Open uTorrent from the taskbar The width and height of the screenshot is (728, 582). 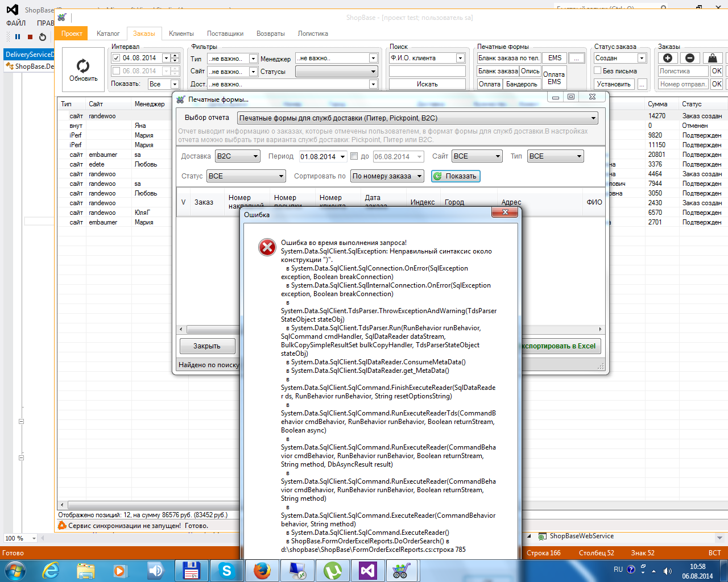click(332, 570)
